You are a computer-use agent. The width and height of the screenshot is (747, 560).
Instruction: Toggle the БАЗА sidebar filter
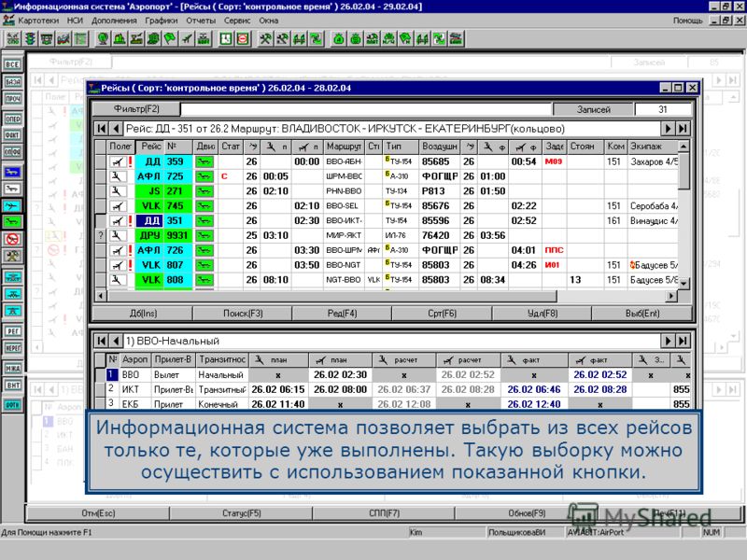(x=12, y=81)
